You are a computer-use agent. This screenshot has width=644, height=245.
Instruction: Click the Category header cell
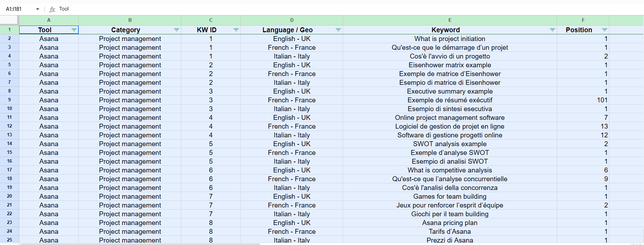click(130, 30)
